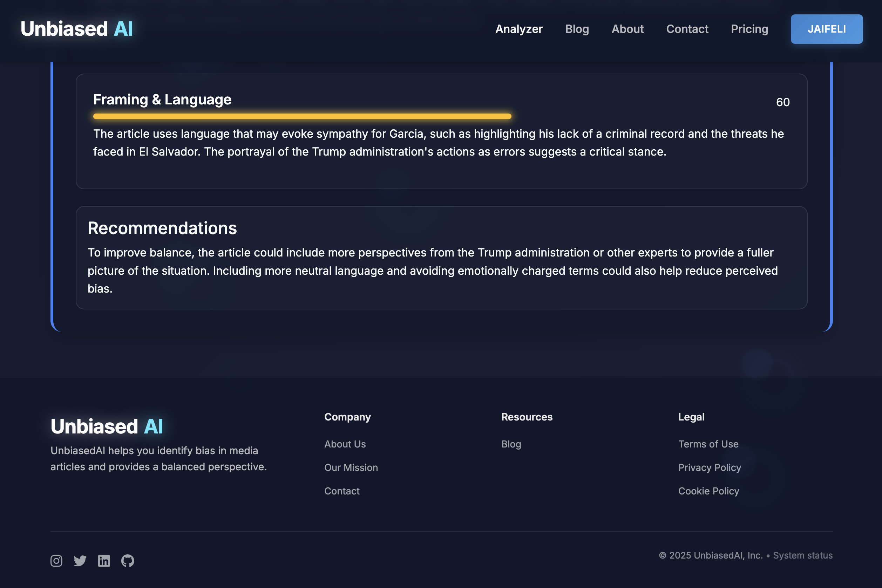Open the LinkedIn social icon

tap(104, 561)
